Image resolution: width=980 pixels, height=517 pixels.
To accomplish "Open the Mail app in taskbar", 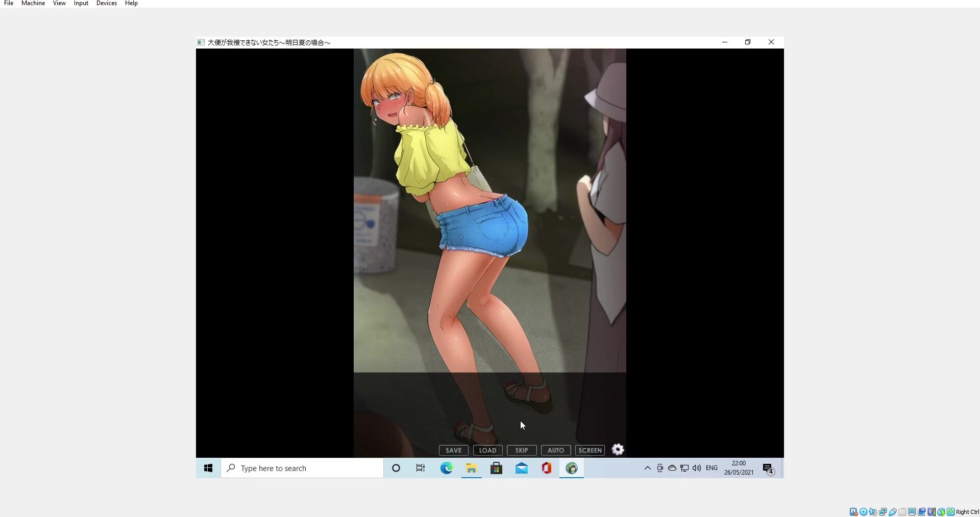I will pos(522,468).
